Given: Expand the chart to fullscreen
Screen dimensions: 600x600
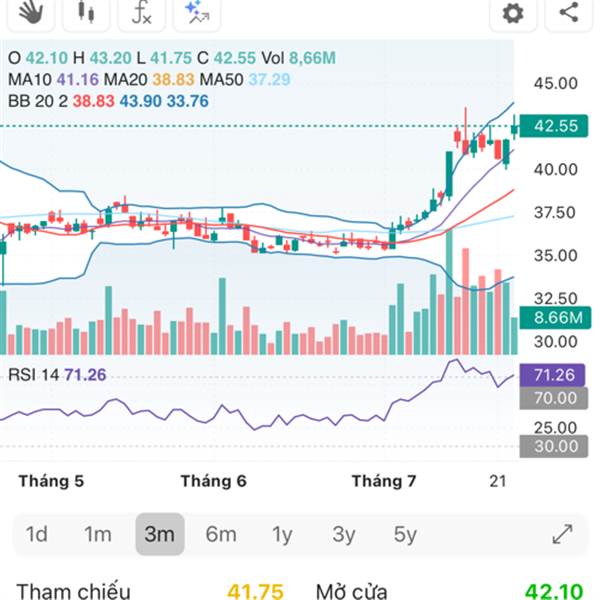Looking at the screenshot, I should pyautogui.click(x=562, y=534).
